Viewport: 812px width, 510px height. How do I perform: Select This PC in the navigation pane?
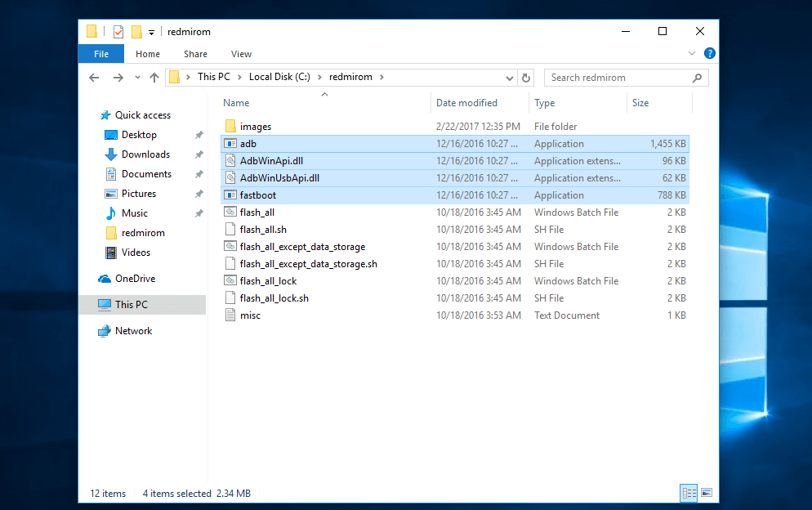coord(142,305)
